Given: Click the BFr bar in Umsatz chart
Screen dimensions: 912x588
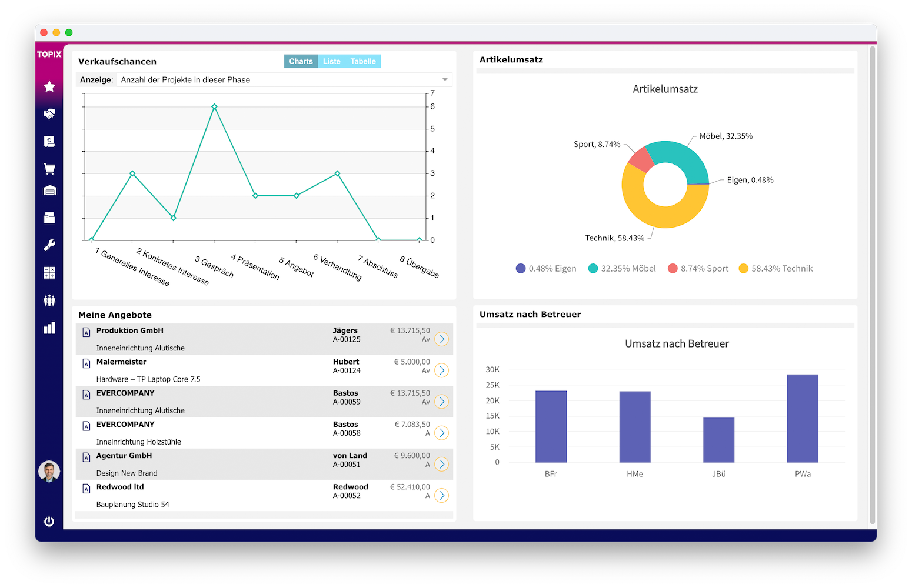Looking at the screenshot, I should click(551, 427).
